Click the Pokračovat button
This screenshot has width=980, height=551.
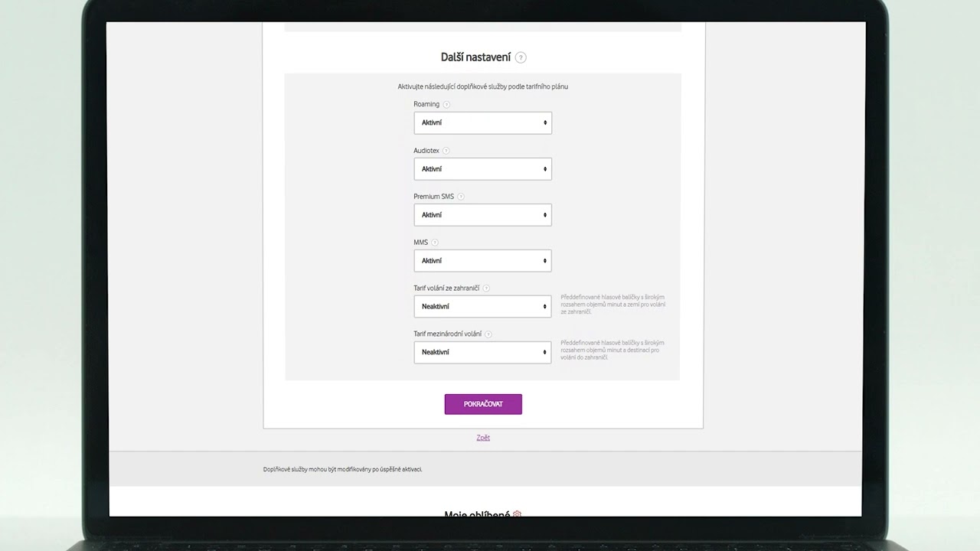click(x=483, y=404)
